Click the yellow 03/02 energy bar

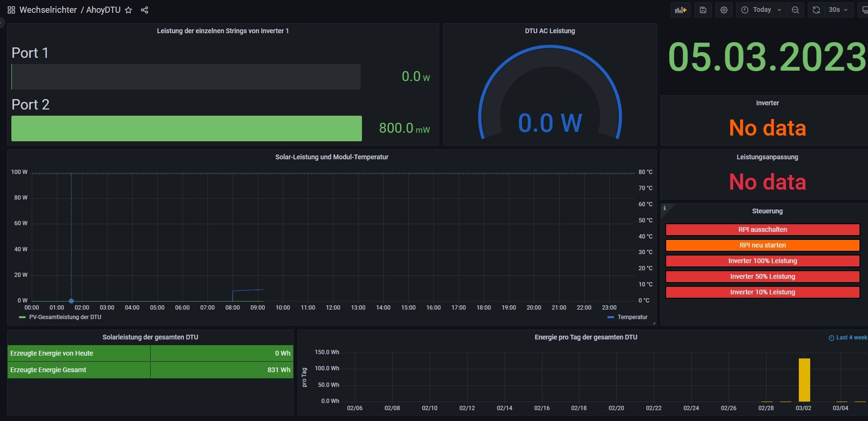coord(804,380)
